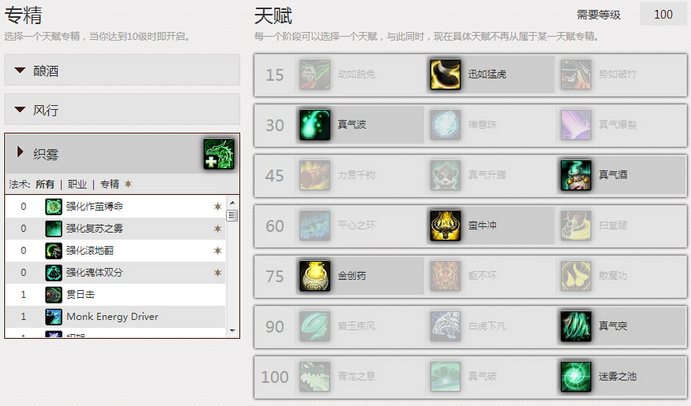Pick the 碧玉疾风 talent at level 90
691x406 pixels.
(359, 326)
